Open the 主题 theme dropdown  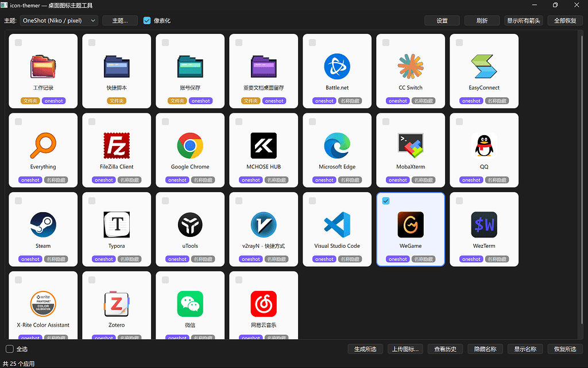point(59,21)
